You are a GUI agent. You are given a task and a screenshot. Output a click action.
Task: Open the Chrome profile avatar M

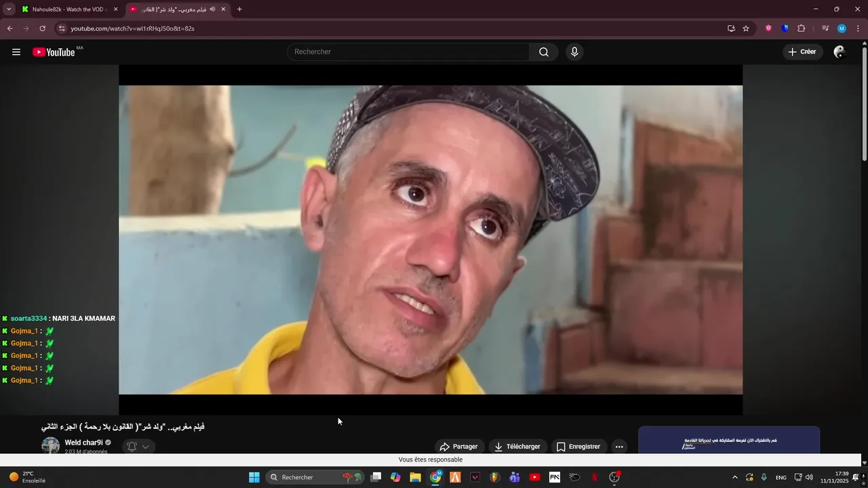[842, 28]
